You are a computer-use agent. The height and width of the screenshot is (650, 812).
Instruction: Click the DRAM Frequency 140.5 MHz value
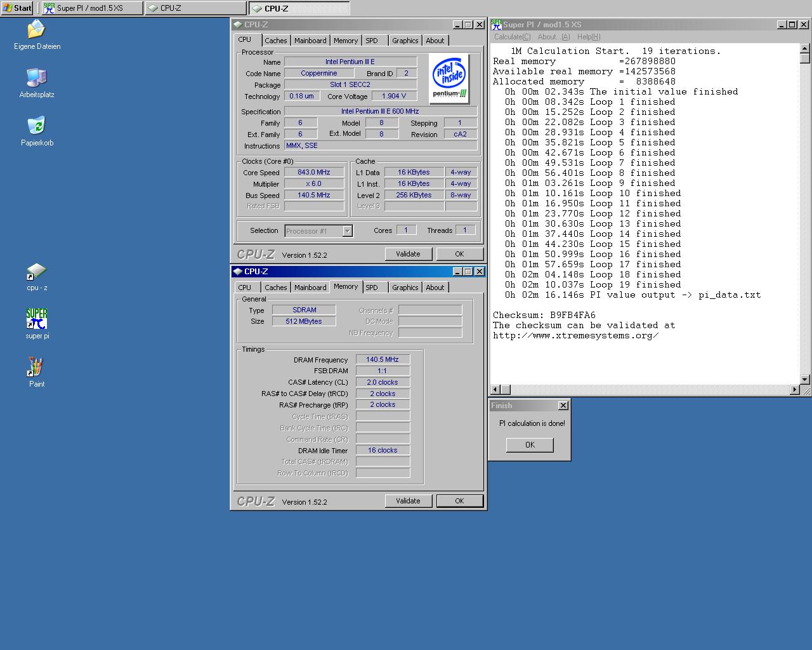(x=383, y=359)
